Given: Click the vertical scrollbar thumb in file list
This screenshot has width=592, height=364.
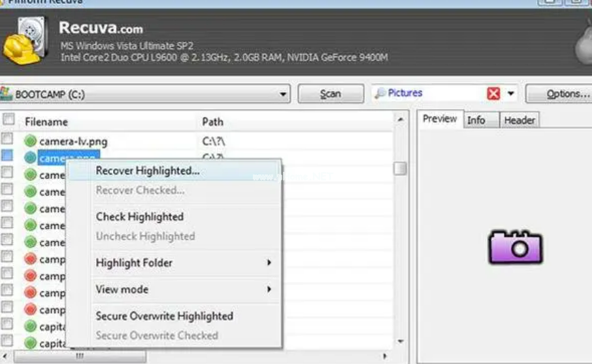Looking at the screenshot, I should click(x=400, y=169).
